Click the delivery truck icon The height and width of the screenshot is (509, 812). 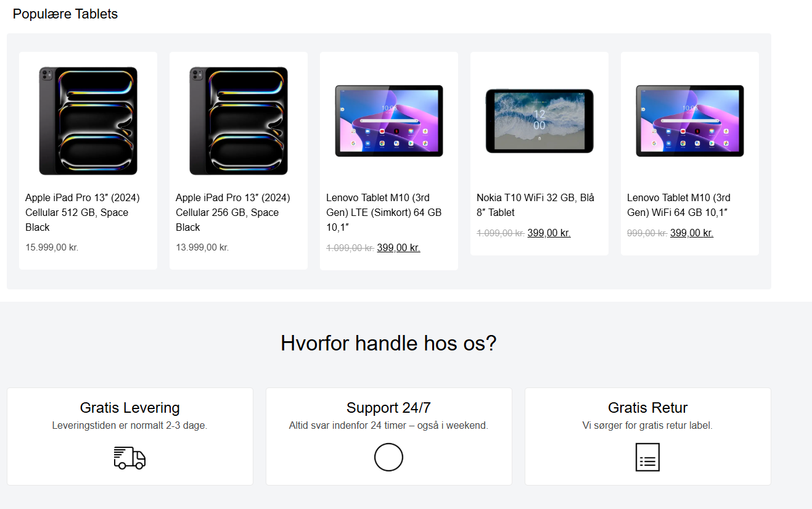click(129, 458)
